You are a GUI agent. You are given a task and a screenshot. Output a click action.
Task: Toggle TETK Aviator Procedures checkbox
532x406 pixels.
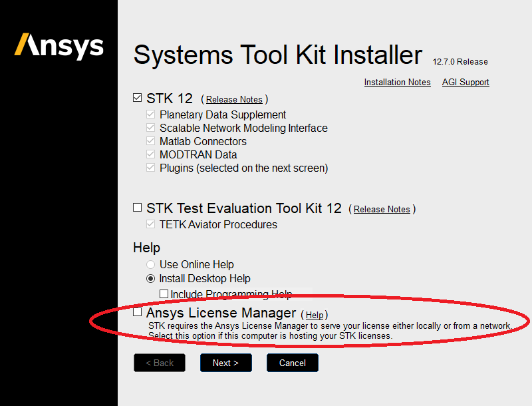151,224
